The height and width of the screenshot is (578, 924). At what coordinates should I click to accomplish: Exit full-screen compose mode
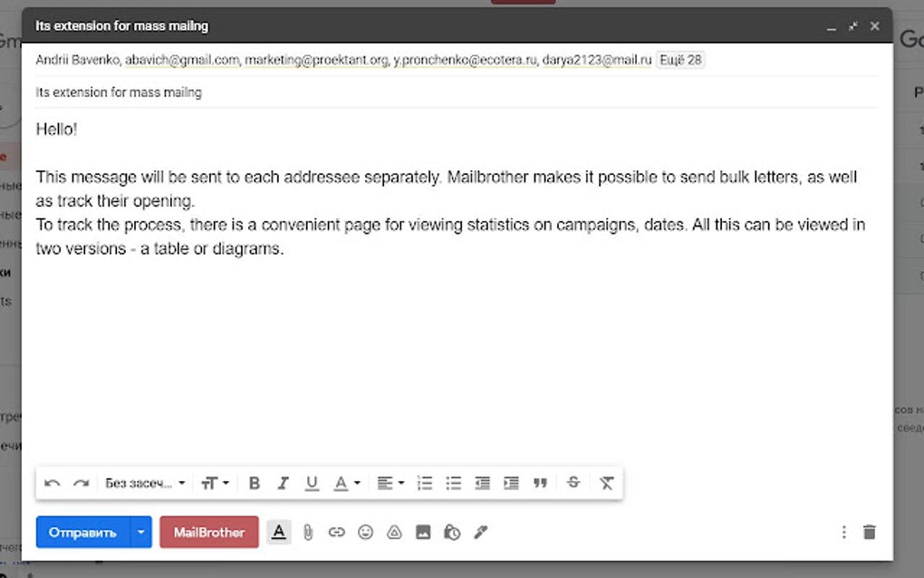coord(852,26)
